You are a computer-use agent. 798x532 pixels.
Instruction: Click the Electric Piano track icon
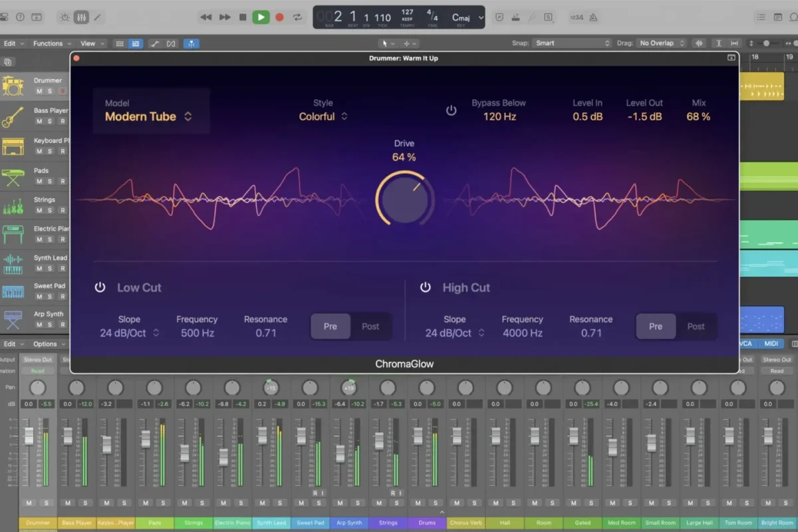(13, 235)
